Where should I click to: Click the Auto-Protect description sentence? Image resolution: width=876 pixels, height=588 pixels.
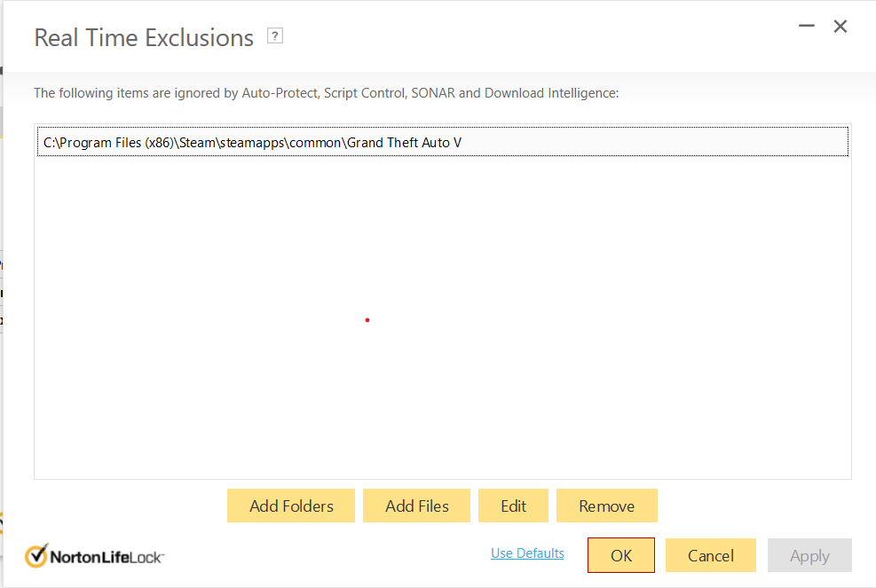click(x=326, y=92)
